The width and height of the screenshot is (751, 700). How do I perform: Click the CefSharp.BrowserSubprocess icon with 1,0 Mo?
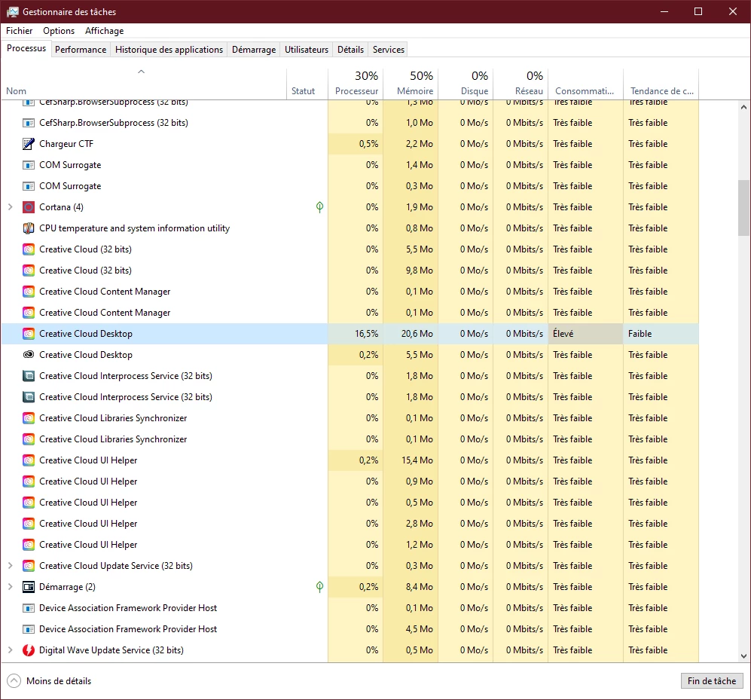[x=29, y=123]
